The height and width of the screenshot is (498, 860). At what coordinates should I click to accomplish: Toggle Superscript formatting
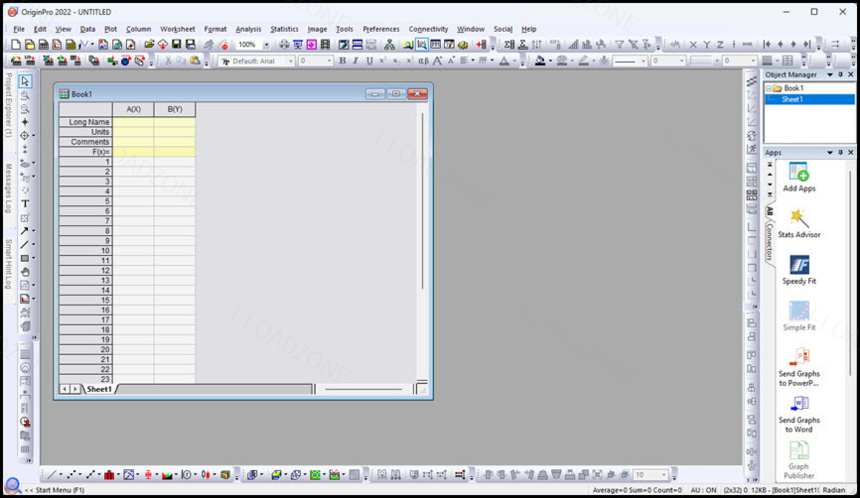(x=383, y=61)
